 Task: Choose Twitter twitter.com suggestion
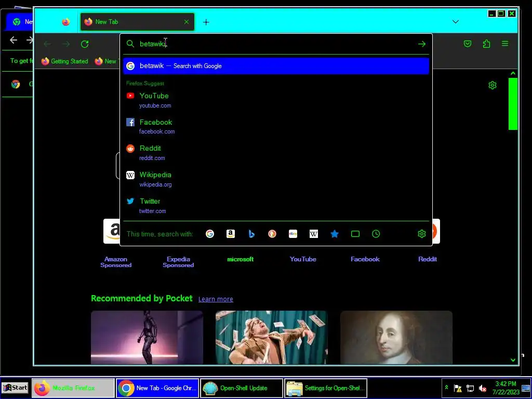[276, 206]
